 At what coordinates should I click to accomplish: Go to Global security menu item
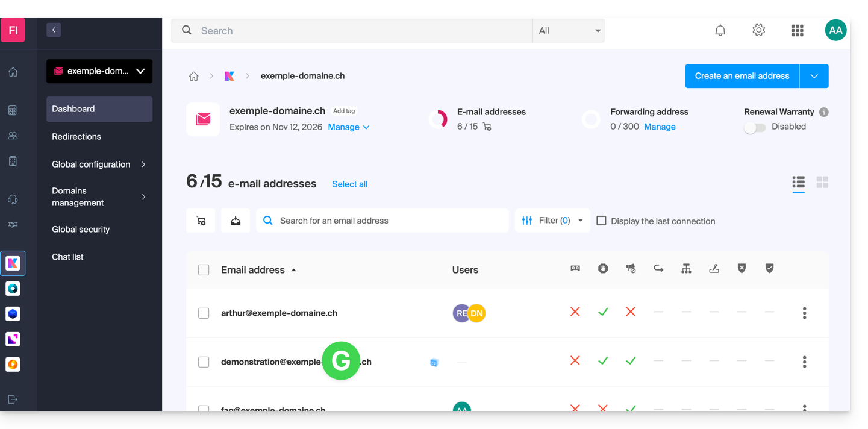(x=81, y=230)
